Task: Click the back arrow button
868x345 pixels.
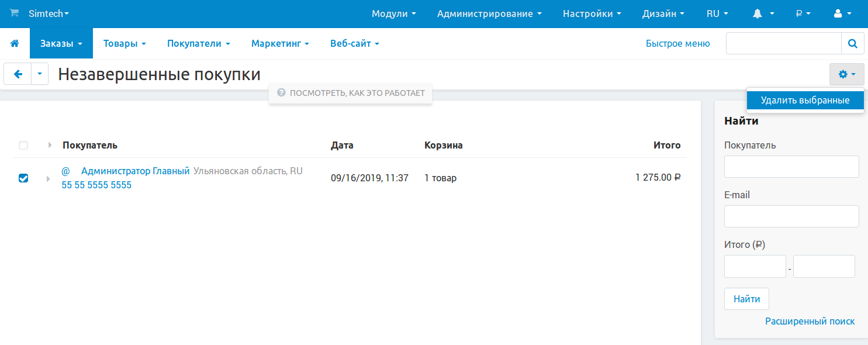Action: 18,74
